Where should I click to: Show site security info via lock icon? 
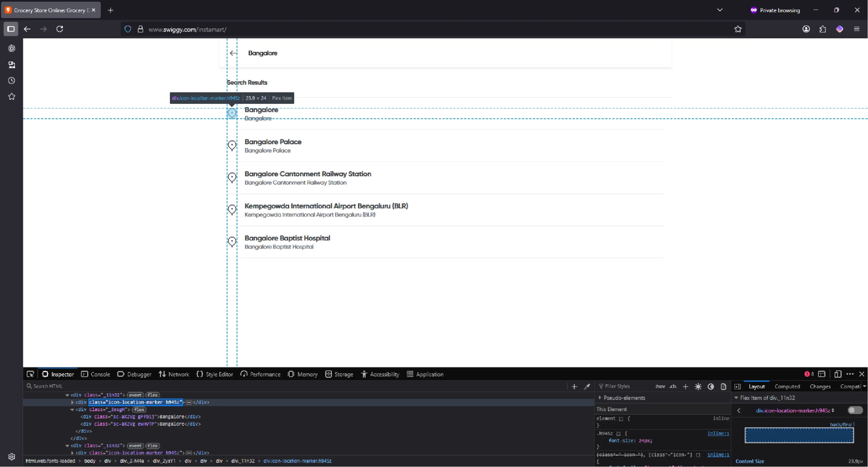(140, 30)
